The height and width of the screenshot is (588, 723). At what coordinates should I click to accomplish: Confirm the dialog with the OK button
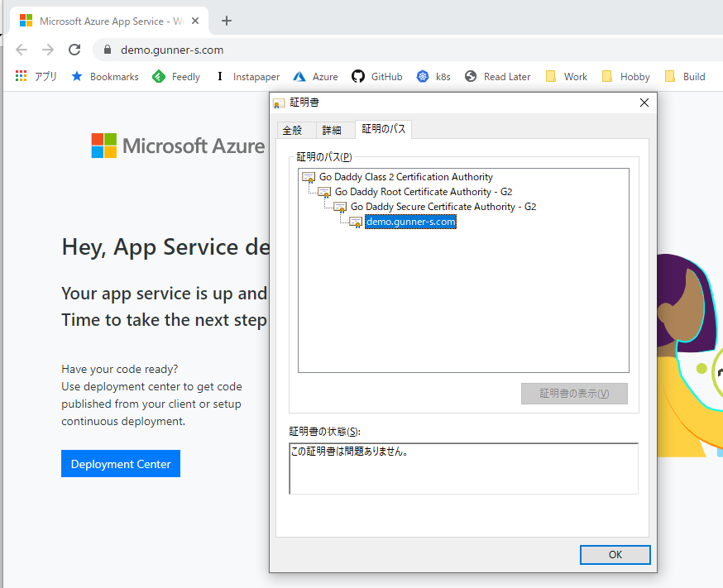[615, 555]
